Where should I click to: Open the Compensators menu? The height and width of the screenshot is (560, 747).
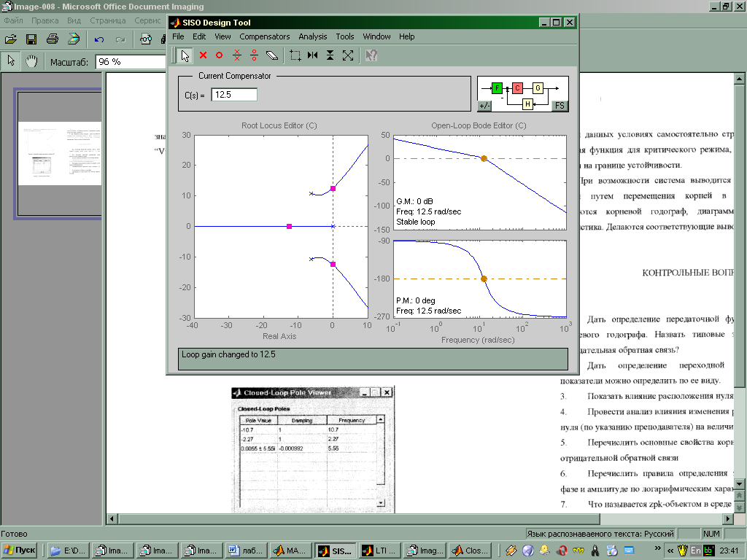(264, 36)
